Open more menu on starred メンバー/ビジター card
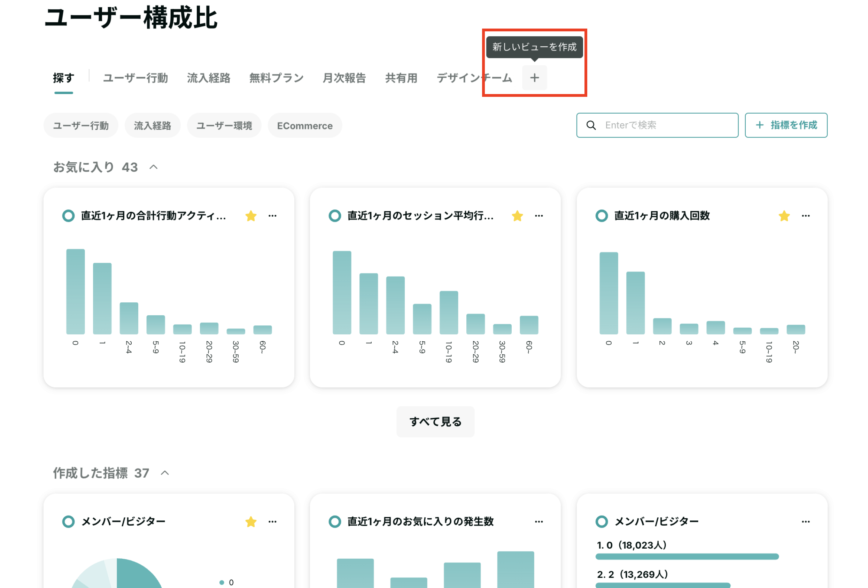 tap(273, 521)
